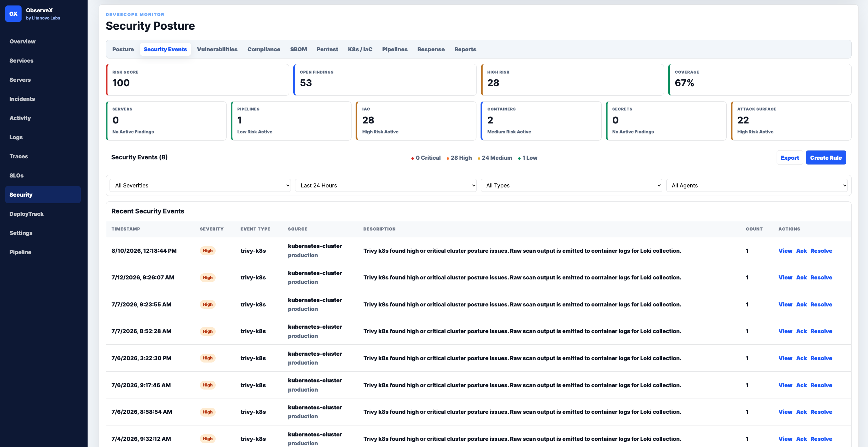Go to Traces in the sidebar
Image resolution: width=868 pixels, height=447 pixels.
click(x=43, y=156)
